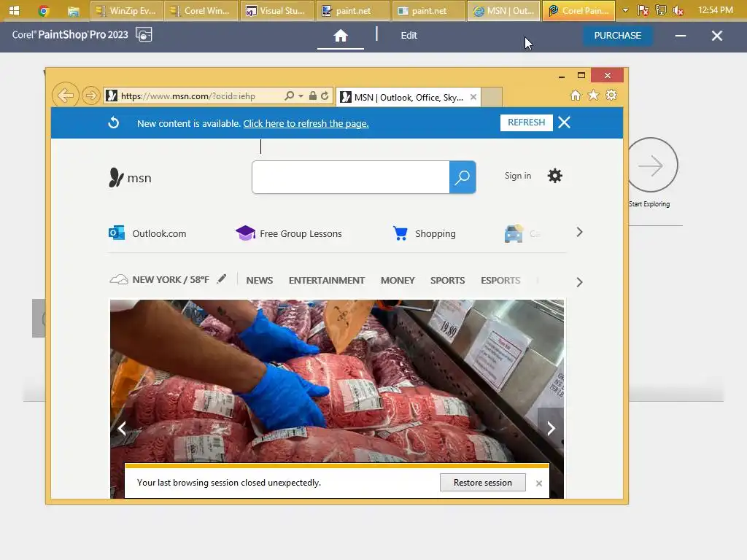Image resolution: width=747 pixels, height=560 pixels.
Task: Open MSN settings gear icon
Action: (x=555, y=176)
